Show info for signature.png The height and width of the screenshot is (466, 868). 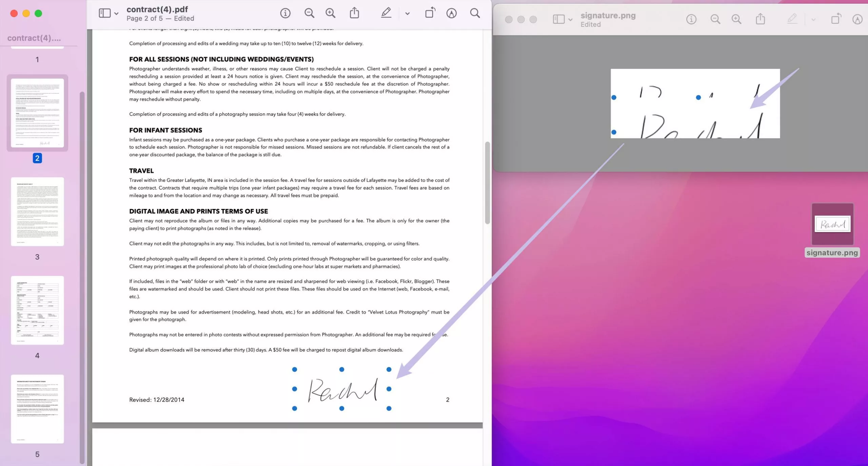(691, 19)
